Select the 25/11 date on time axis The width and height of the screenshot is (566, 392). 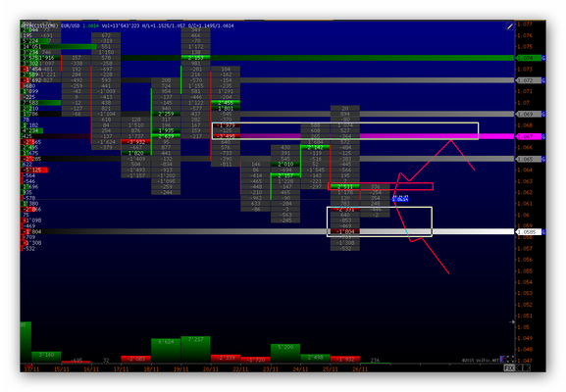331,368
